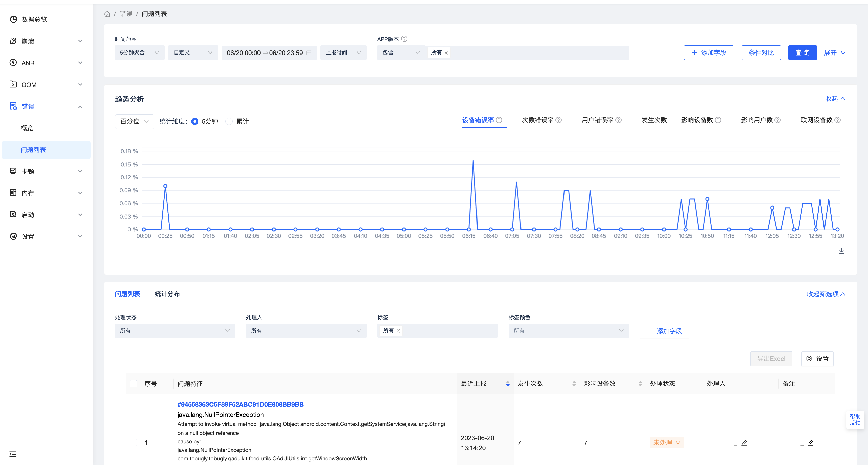Open the table 设置 button
This screenshot has height=465, width=868.
coord(817,358)
